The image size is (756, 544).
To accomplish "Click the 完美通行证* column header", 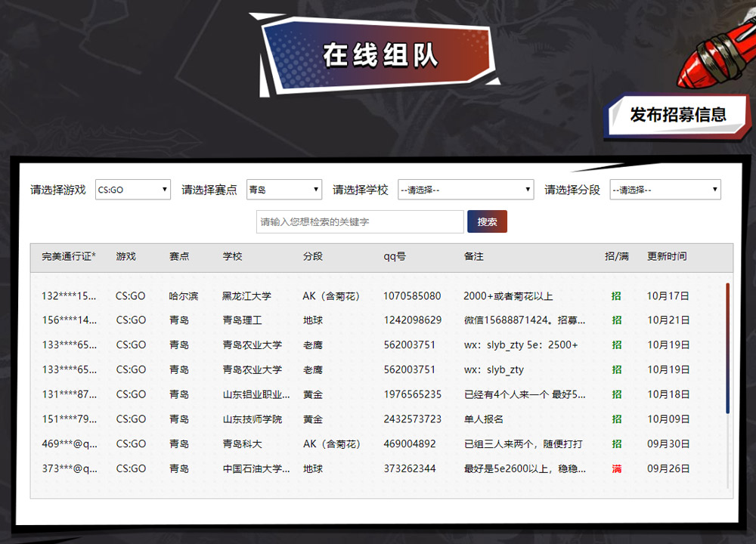I will (69, 257).
